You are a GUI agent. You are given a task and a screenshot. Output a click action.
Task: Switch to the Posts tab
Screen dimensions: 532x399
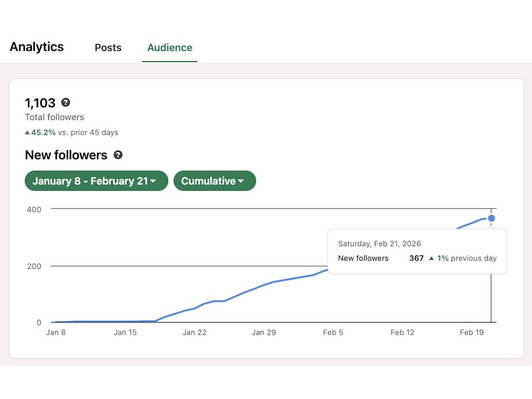(108, 47)
